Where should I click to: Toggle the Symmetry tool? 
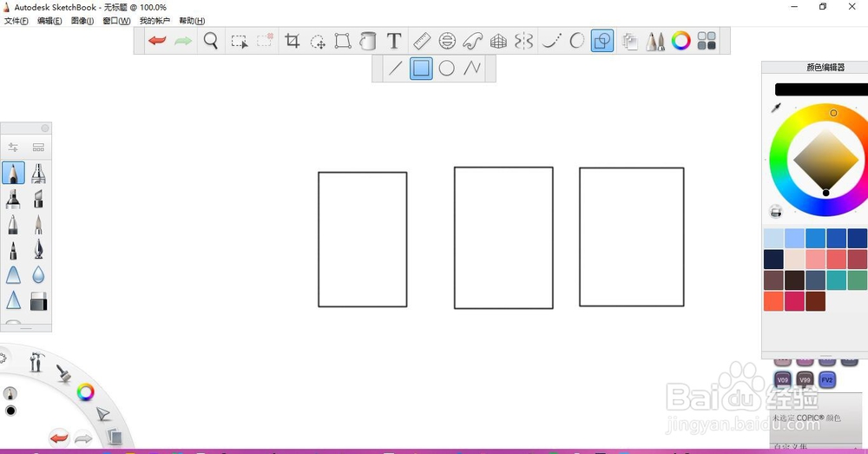tap(523, 41)
